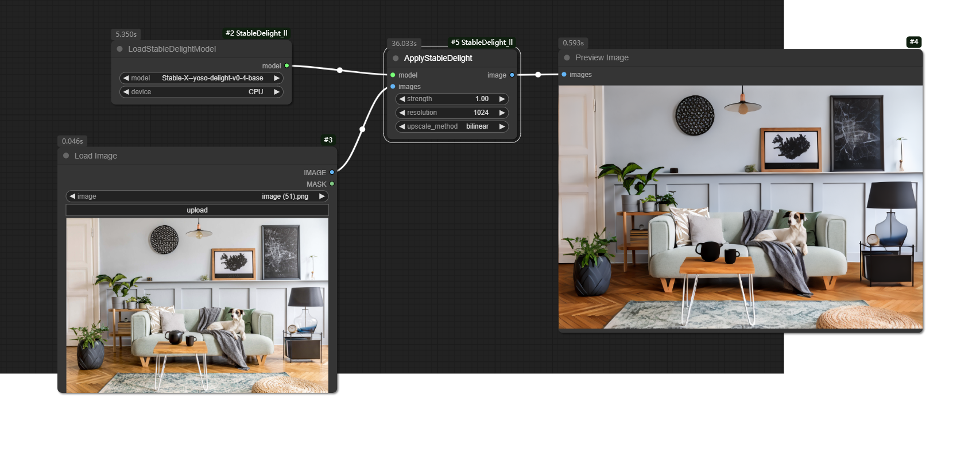The image size is (980, 467).
Task: Click the #3 badge on Load Image node
Action: 328,140
